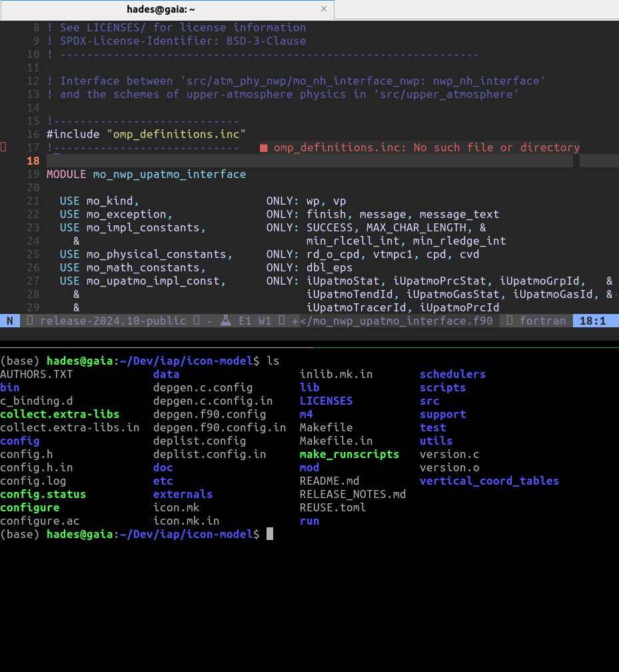Image resolution: width=619 pixels, height=672 pixels.
Task: Click the red square diagnostic marker
Action: (x=263, y=148)
